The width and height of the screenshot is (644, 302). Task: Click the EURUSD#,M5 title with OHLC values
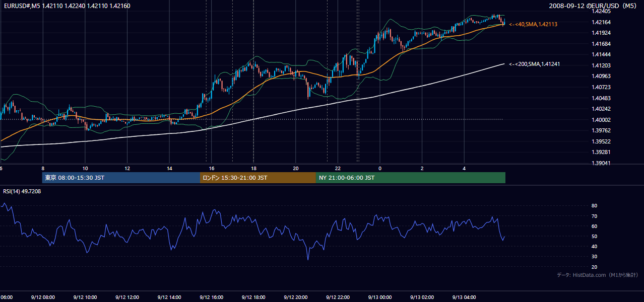(67, 6)
